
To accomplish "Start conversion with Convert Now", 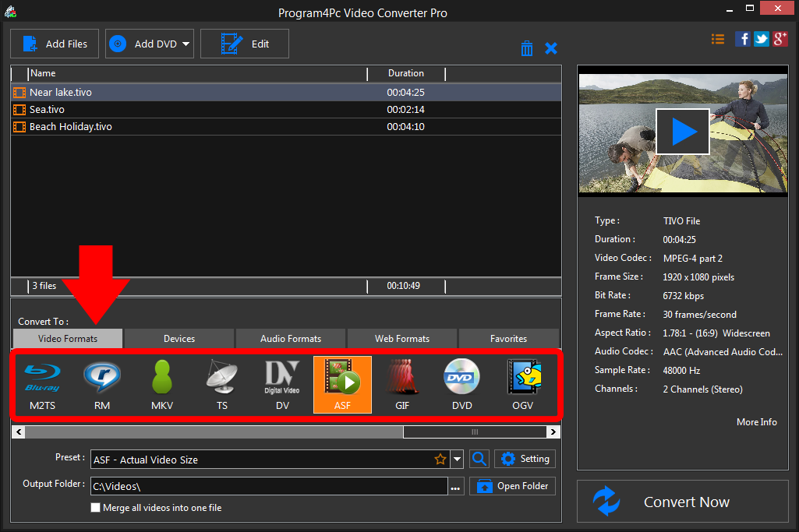I will [683, 502].
